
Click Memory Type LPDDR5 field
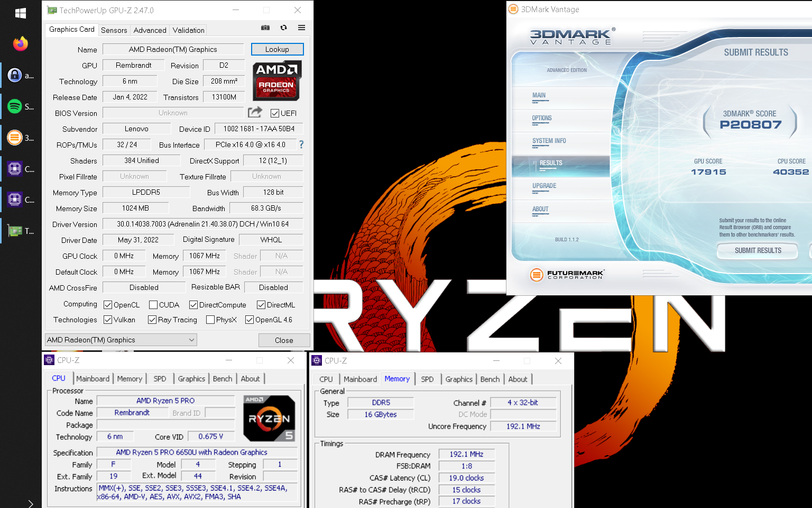pos(146,192)
